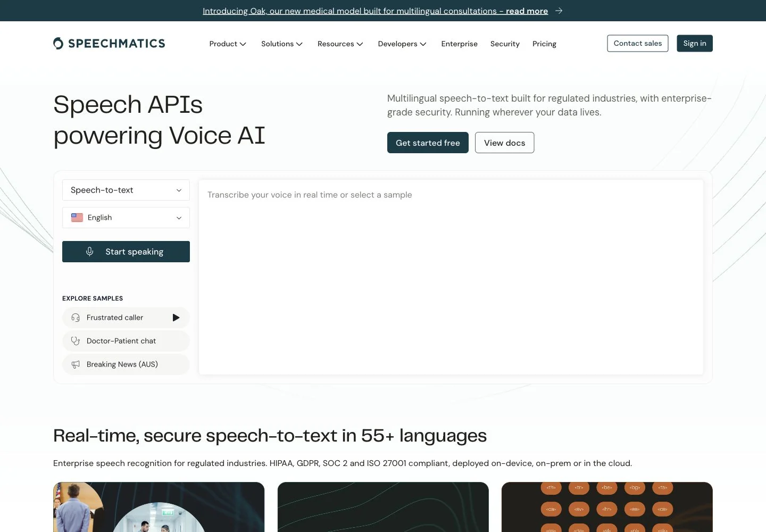
Task: Click the arrow icon in announcement banner
Action: point(559,11)
